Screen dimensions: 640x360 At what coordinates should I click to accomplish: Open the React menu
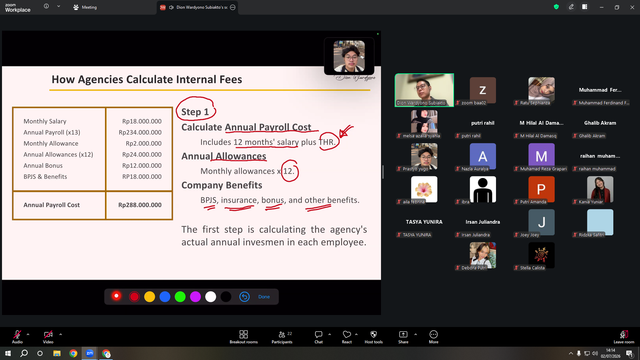tap(347, 337)
